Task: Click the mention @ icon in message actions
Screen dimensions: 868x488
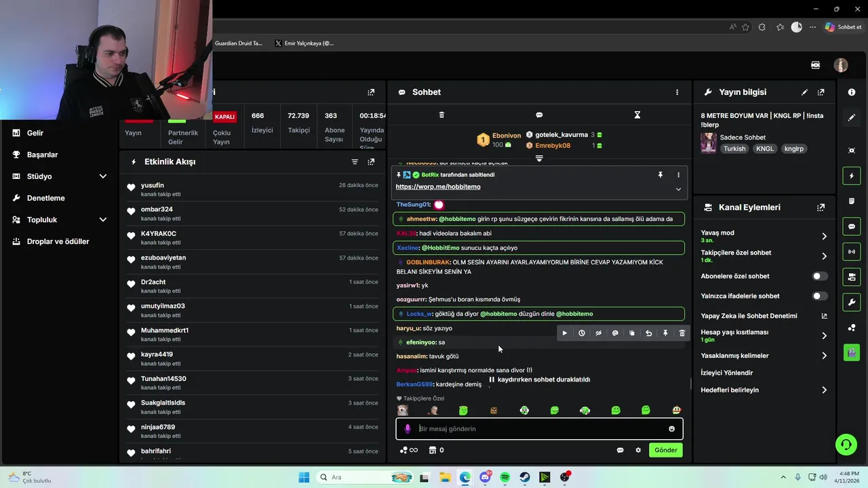Action: click(615, 333)
